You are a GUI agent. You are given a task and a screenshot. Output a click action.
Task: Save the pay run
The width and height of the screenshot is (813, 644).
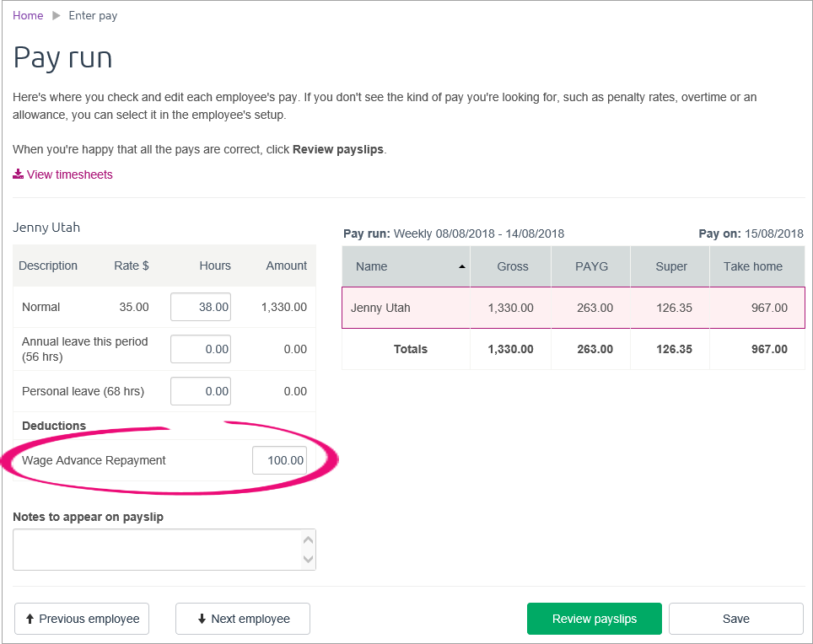(735, 619)
